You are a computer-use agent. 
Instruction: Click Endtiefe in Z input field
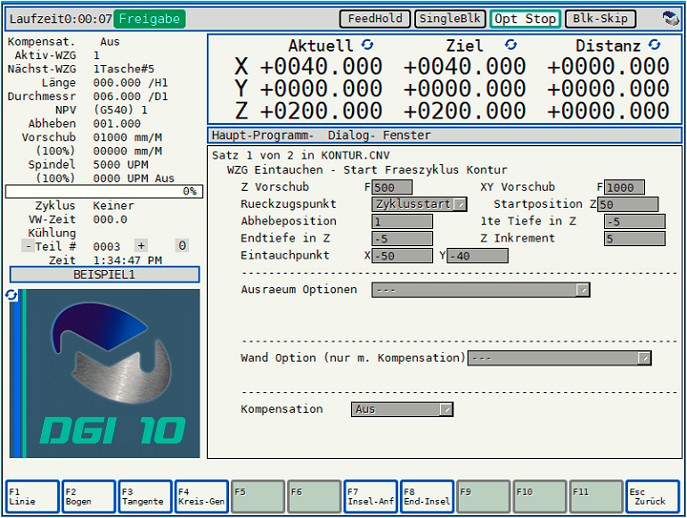(x=402, y=238)
